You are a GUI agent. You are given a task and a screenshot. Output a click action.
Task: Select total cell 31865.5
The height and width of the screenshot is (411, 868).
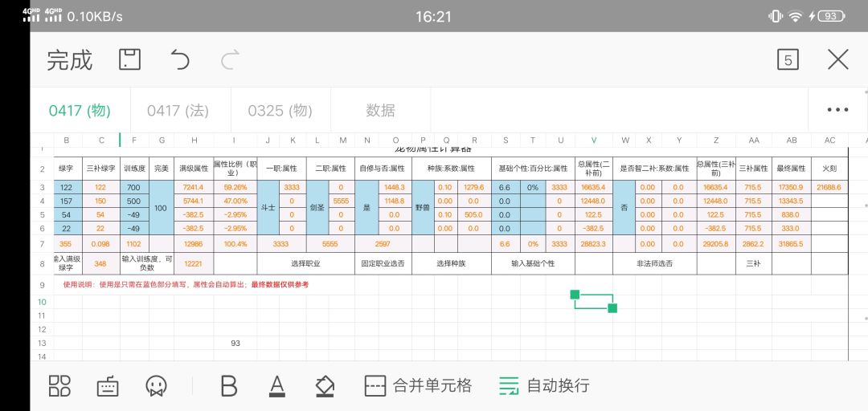(x=792, y=243)
